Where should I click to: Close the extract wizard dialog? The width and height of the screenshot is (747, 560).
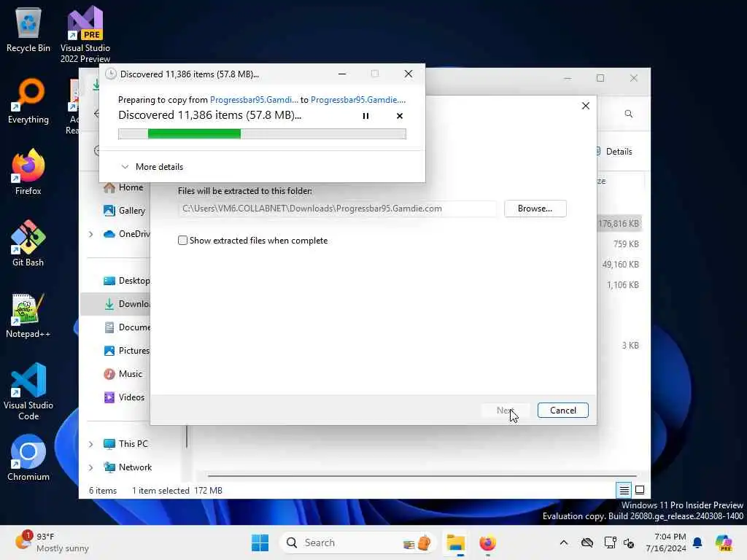point(586,106)
